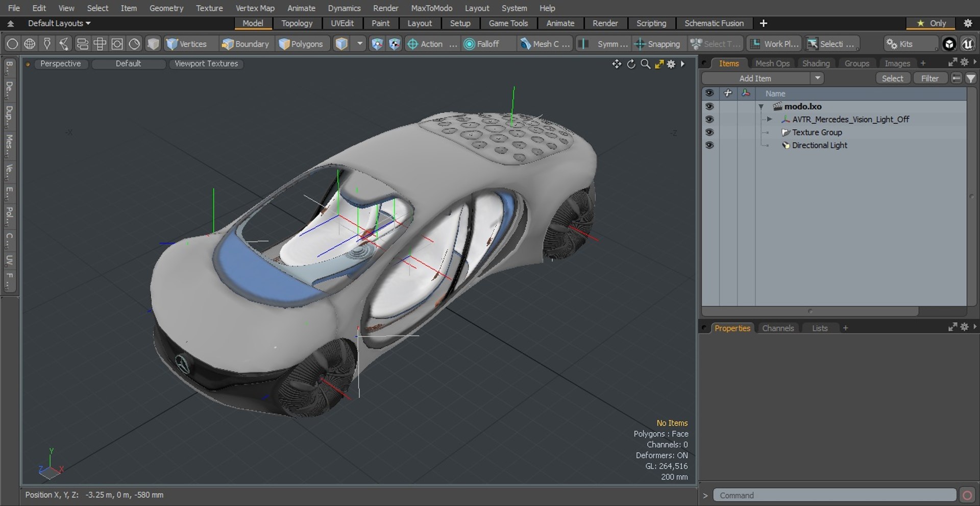Toggle visibility of modo.lxo scene
The image size is (980, 506).
(709, 107)
